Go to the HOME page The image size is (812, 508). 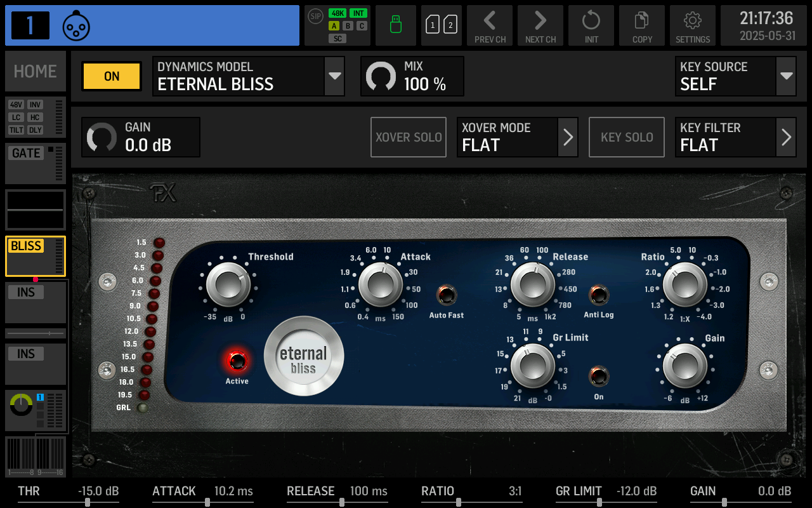point(36,72)
